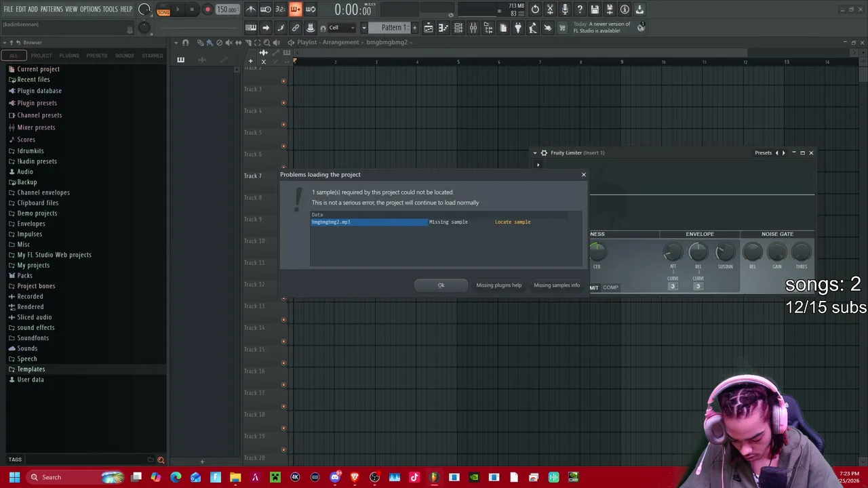Click the stop button in the transport

pyautogui.click(x=192, y=9)
